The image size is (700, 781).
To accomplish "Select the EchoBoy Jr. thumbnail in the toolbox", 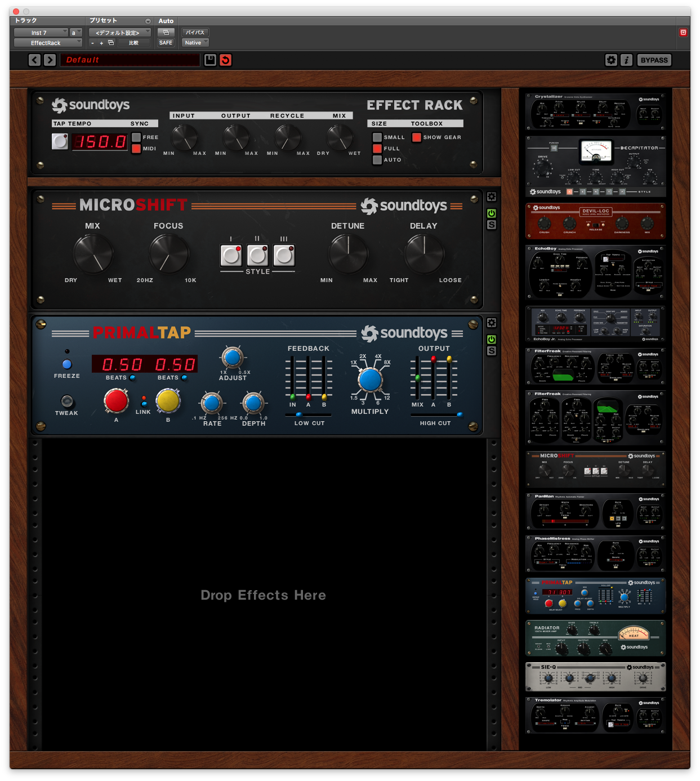I will (x=596, y=324).
